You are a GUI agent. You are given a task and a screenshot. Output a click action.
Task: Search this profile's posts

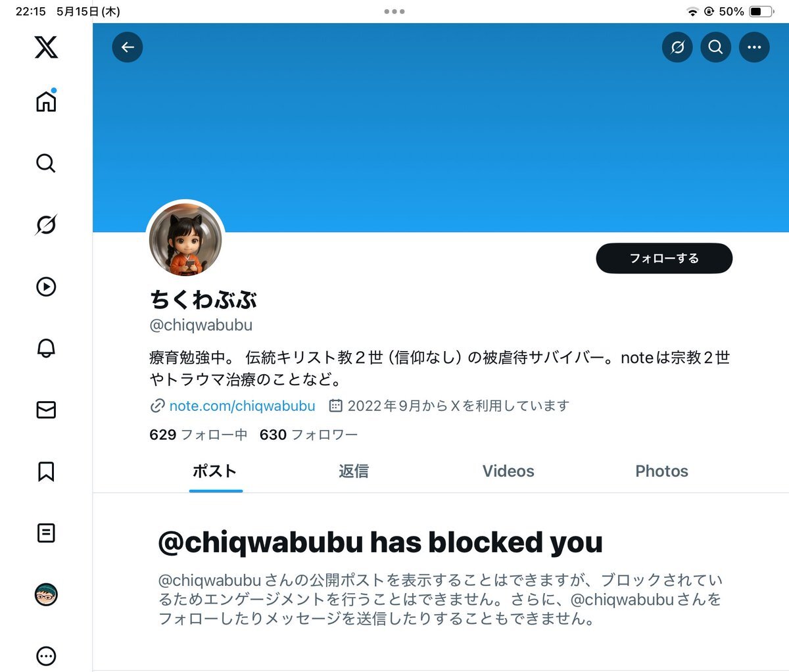tap(716, 47)
